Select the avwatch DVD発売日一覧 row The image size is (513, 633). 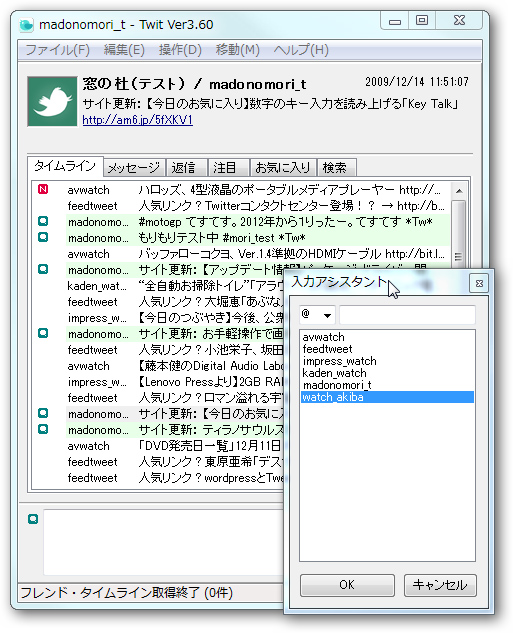pyautogui.click(x=159, y=446)
